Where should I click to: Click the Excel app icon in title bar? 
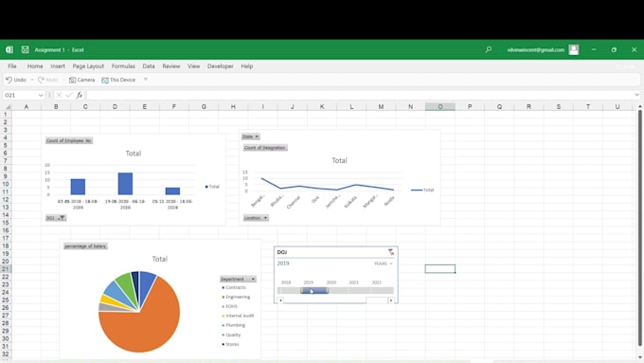point(9,49)
